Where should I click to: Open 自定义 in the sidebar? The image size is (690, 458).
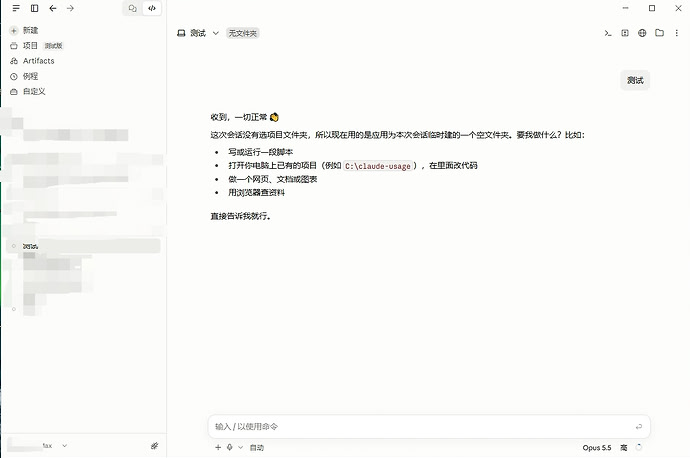pos(34,92)
